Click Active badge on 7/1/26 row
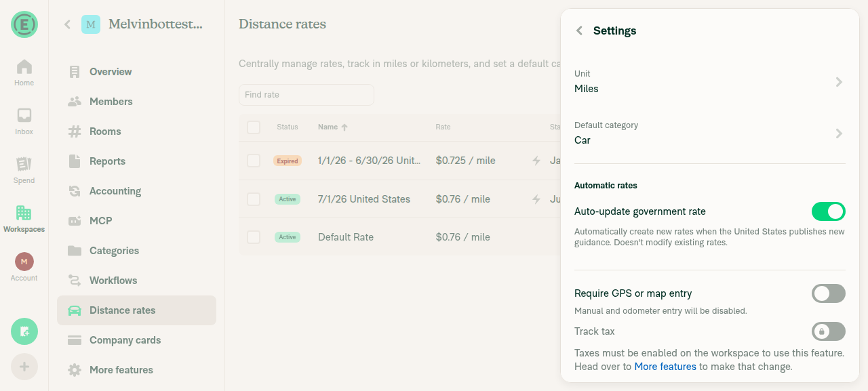 point(288,199)
